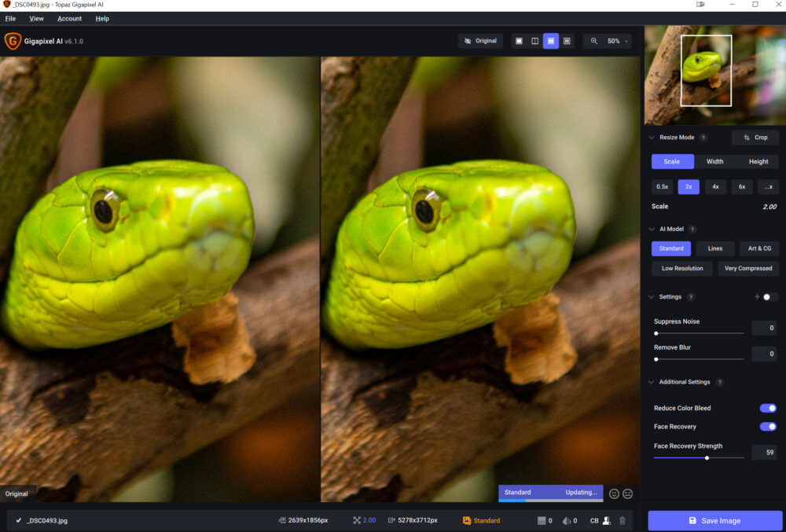
Task: Click the scale arrows icon in file row
Action: pos(356,520)
